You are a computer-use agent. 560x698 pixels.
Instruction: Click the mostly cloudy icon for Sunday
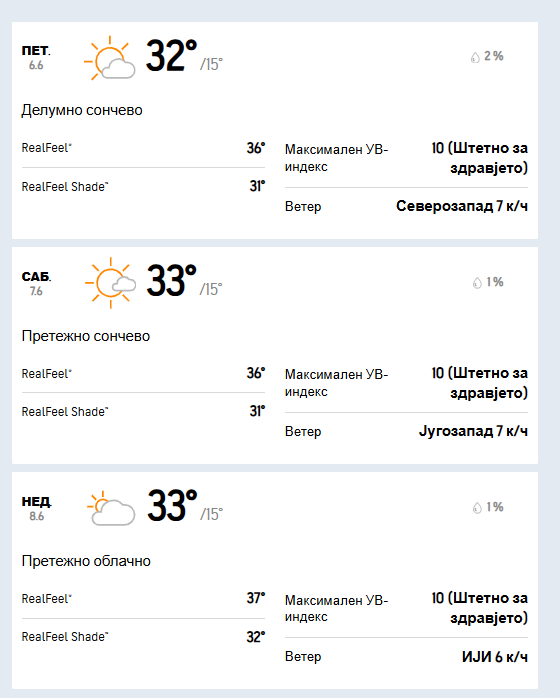pos(111,508)
